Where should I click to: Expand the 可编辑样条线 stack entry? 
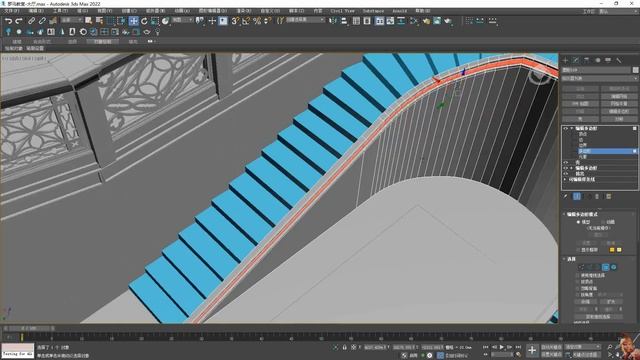565,179
